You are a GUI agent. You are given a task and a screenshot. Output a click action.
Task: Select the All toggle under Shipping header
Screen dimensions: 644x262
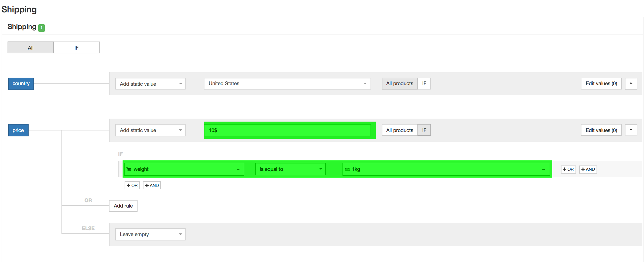point(31,47)
